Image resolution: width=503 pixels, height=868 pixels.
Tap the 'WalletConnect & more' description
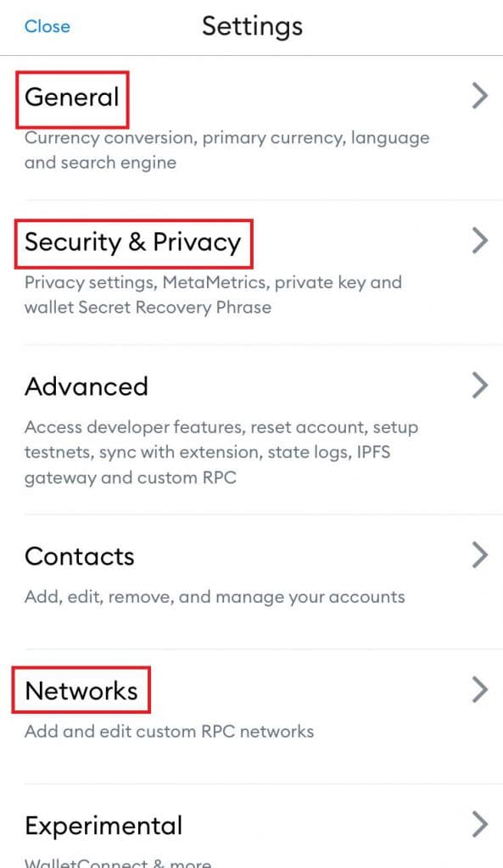[x=118, y=862]
